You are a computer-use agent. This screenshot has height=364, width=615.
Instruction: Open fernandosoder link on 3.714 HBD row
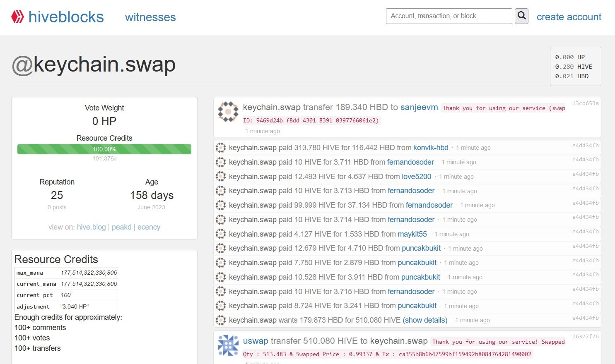click(411, 220)
